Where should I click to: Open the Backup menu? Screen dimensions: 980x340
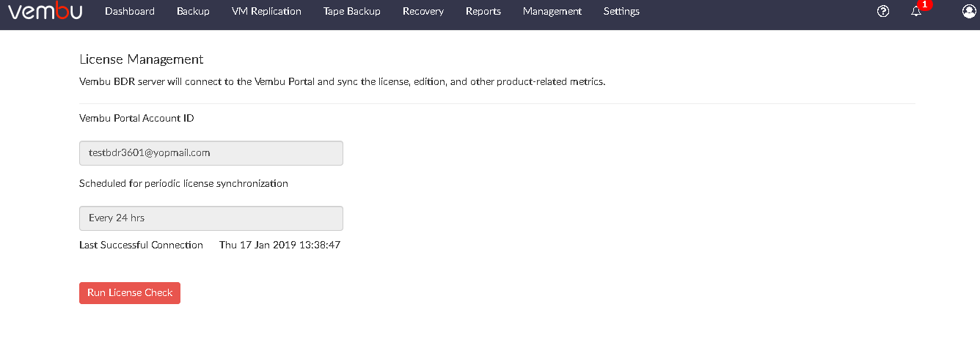point(193,12)
